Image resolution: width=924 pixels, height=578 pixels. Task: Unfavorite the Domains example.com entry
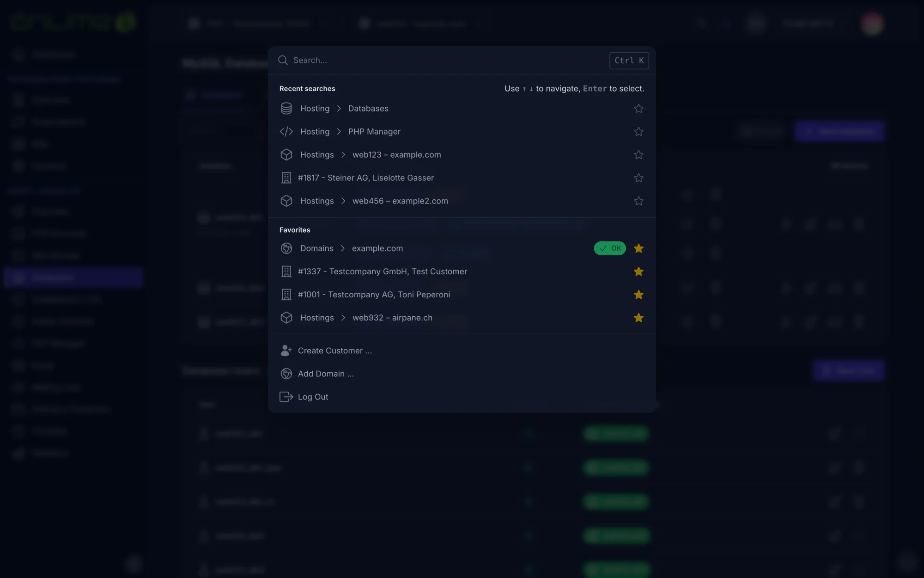click(638, 248)
